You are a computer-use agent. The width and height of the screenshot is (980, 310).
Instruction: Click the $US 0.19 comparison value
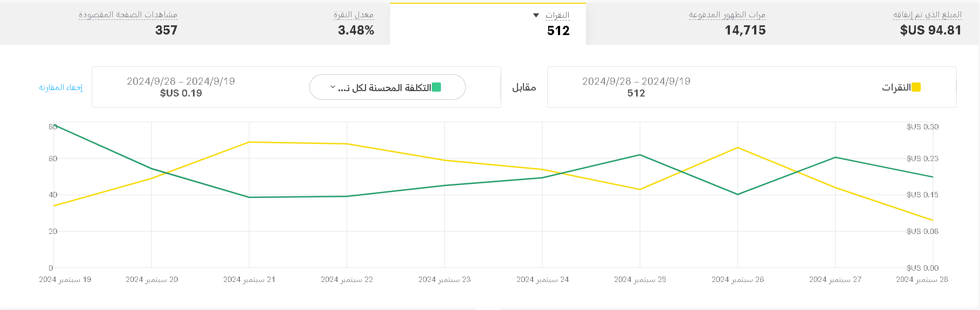[x=181, y=93]
